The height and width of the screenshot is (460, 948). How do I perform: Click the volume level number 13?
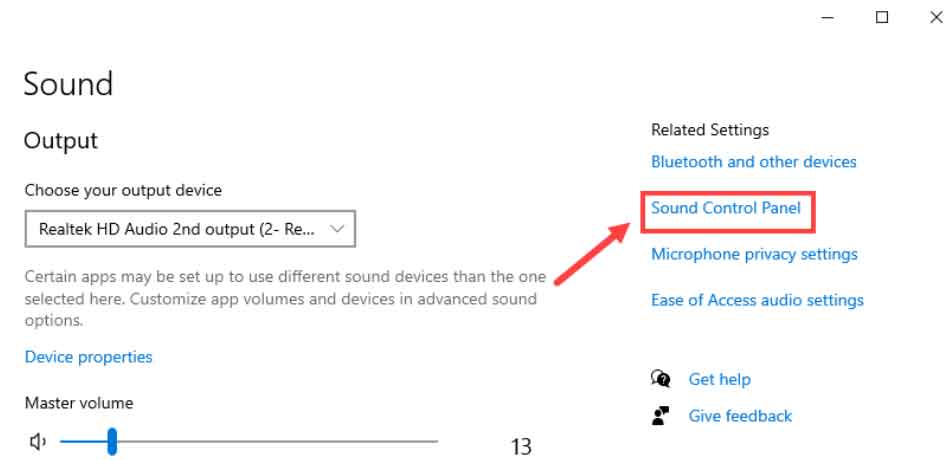[x=521, y=447]
